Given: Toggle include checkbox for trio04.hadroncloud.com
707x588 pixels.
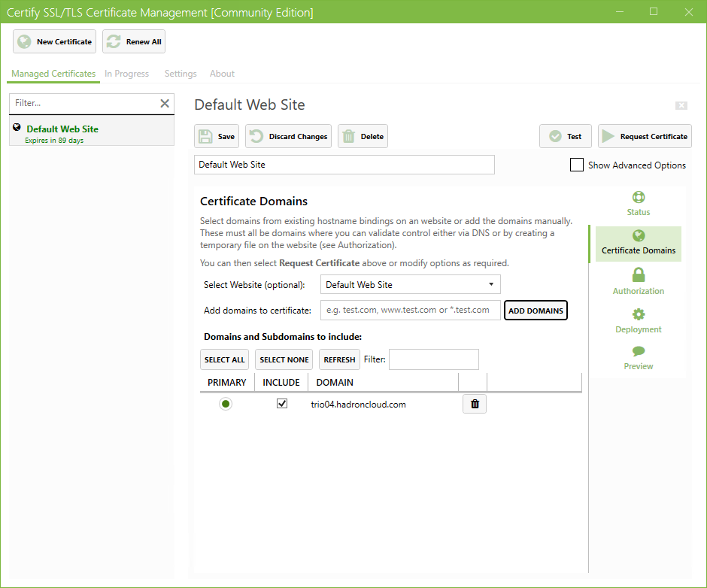Looking at the screenshot, I should tap(282, 404).
